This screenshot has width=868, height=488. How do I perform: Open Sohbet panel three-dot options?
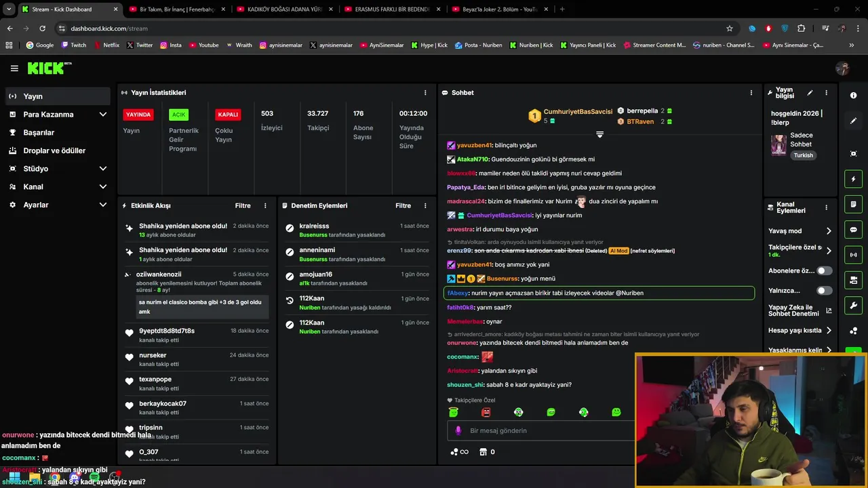click(751, 93)
